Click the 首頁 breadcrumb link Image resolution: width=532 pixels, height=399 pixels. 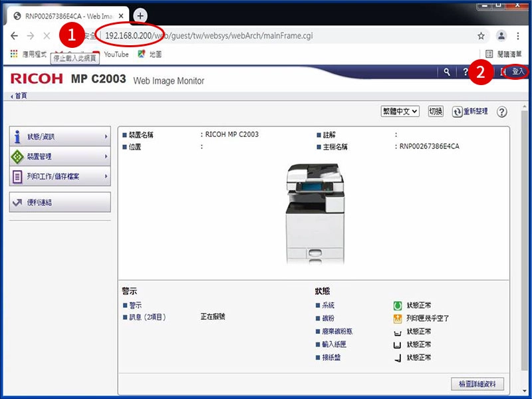coord(21,96)
